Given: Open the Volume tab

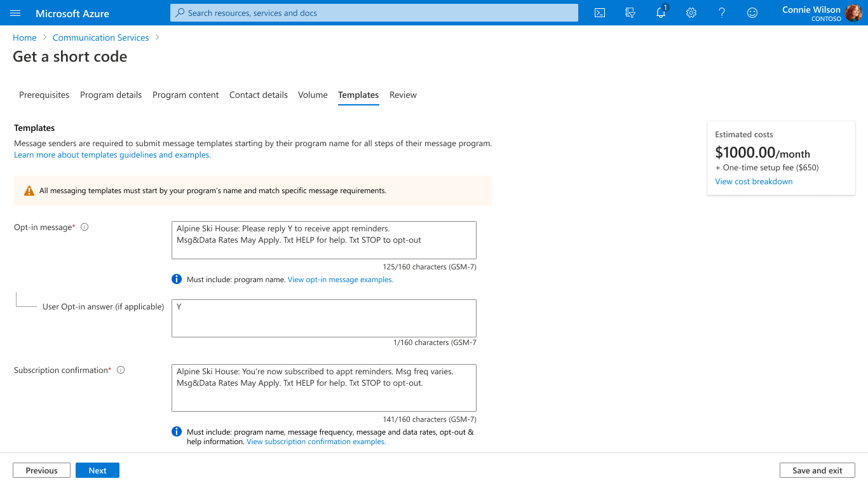Looking at the screenshot, I should [313, 95].
